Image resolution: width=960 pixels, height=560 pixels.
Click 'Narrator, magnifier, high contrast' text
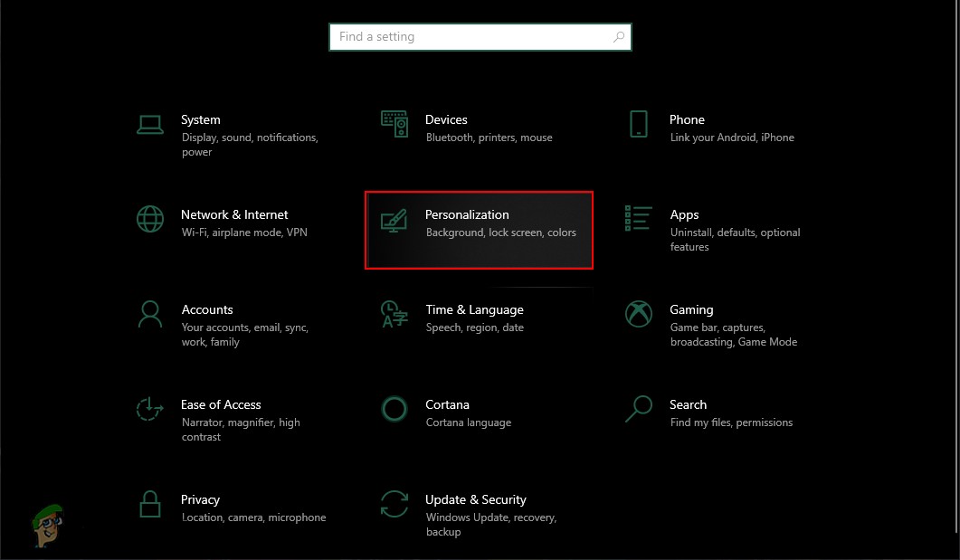pyautogui.click(x=241, y=430)
